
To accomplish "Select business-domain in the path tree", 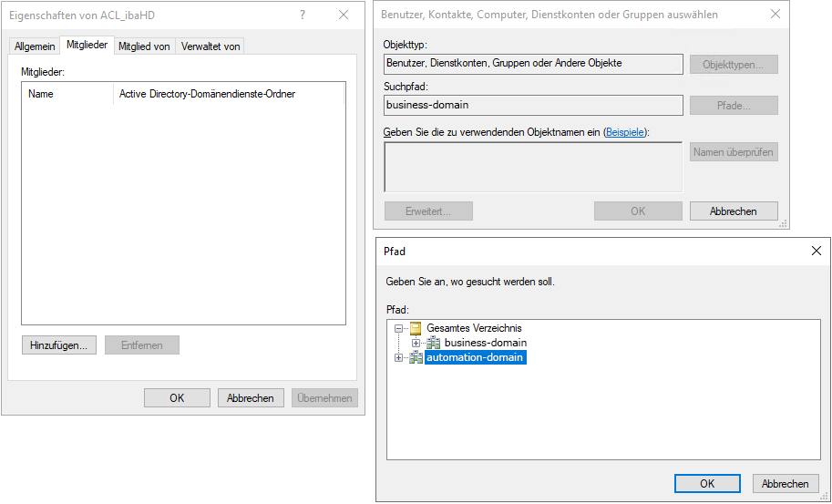I will click(x=486, y=343).
